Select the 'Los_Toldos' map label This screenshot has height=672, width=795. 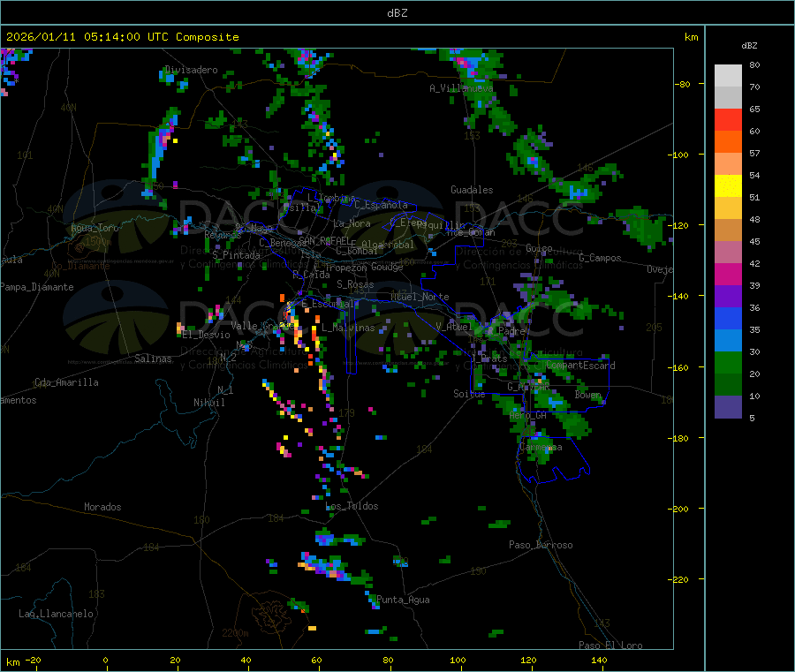352,506
